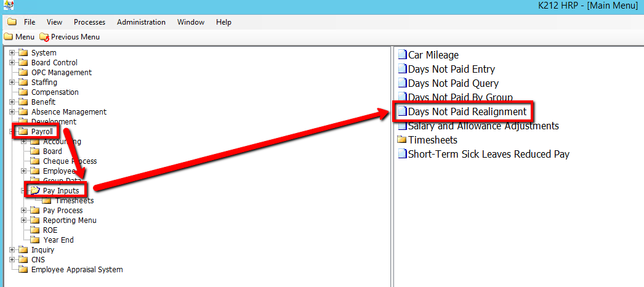Click the Days Not Paid Query icon
Screen dimensions: 644x287
point(403,83)
